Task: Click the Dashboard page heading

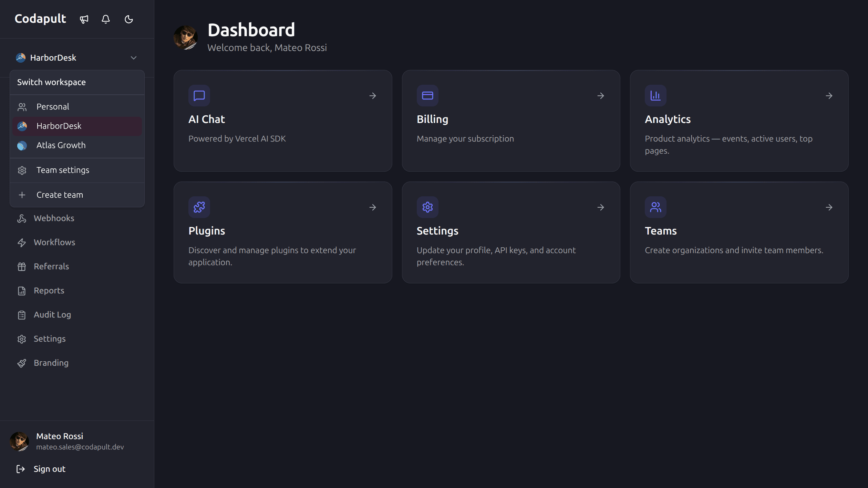Action: click(x=251, y=30)
